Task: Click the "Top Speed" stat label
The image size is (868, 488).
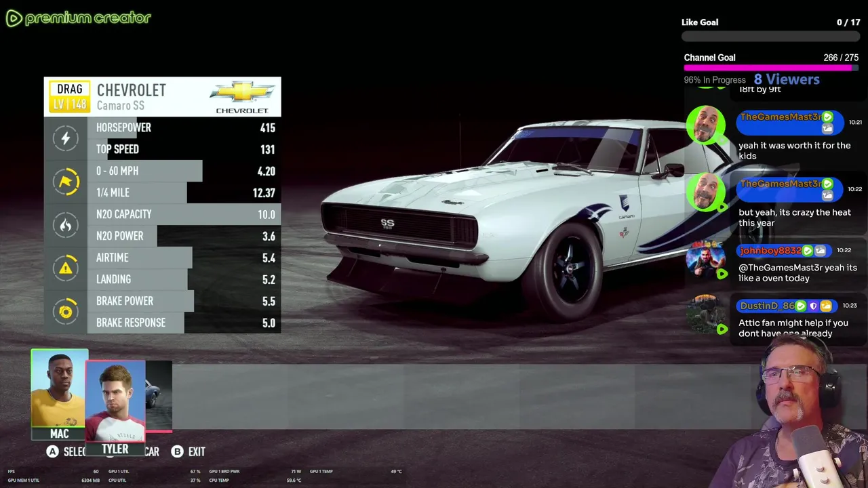Action: pos(117,149)
